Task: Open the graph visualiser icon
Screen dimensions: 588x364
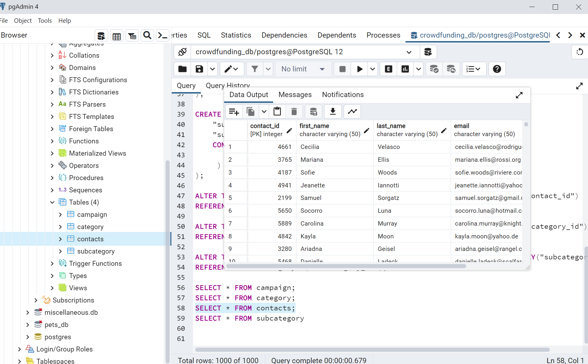Action: tap(352, 112)
